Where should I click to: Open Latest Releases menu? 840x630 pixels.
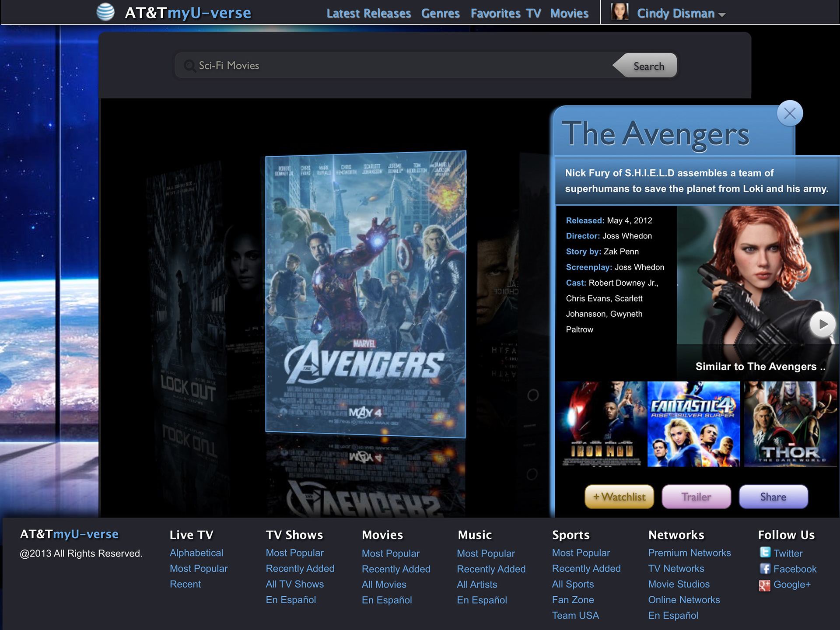coord(368,14)
